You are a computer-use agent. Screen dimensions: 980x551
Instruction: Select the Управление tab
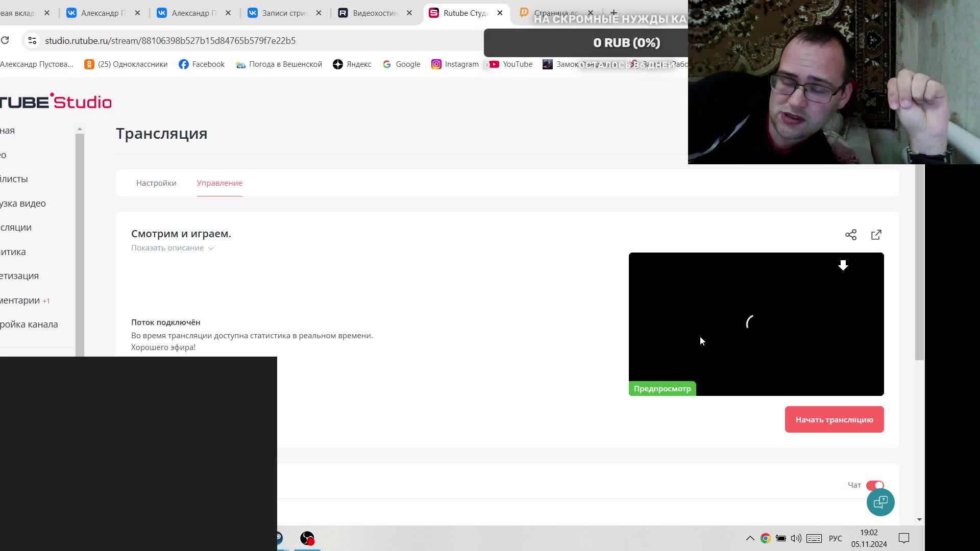tap(219, 183)
